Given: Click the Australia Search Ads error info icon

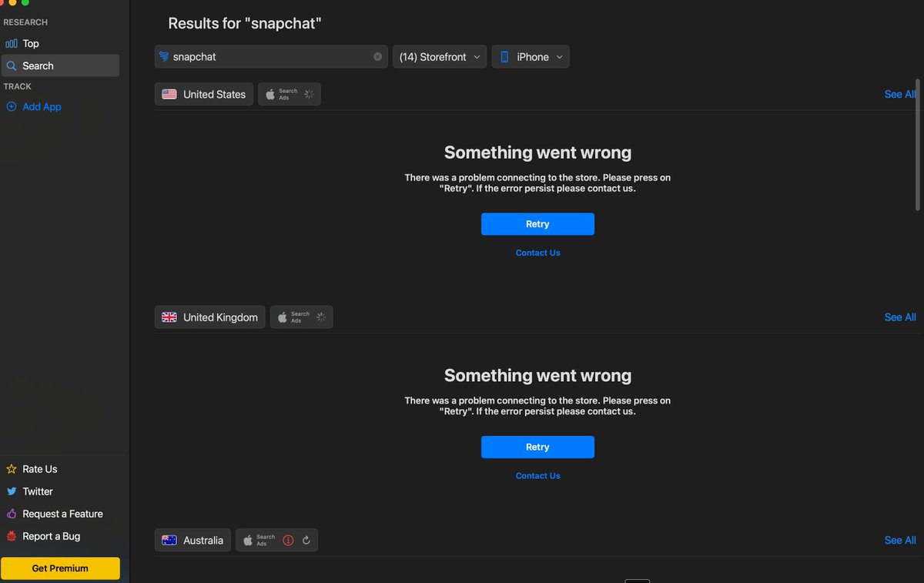Looking at the screenshot, I should tap(289, 541).
